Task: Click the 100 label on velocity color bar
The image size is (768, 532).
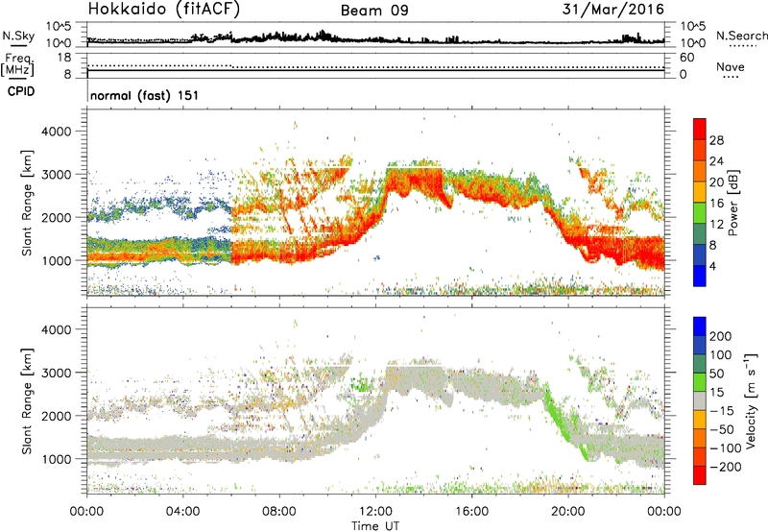Action: 721,355
